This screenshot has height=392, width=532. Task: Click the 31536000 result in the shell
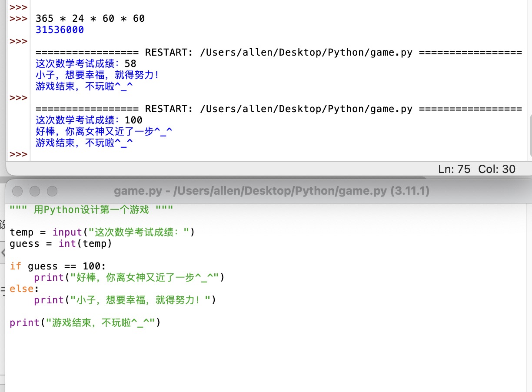click(x=60, y=30)
